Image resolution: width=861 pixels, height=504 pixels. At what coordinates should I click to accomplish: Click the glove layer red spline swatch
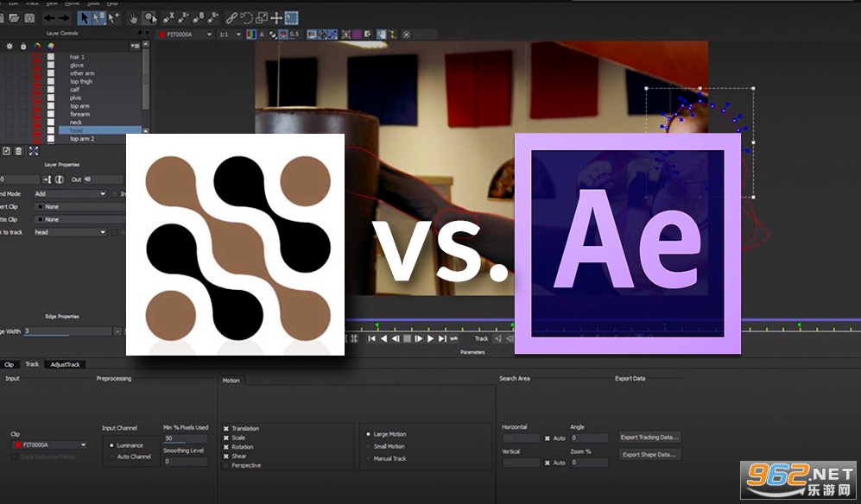[37, 65]
